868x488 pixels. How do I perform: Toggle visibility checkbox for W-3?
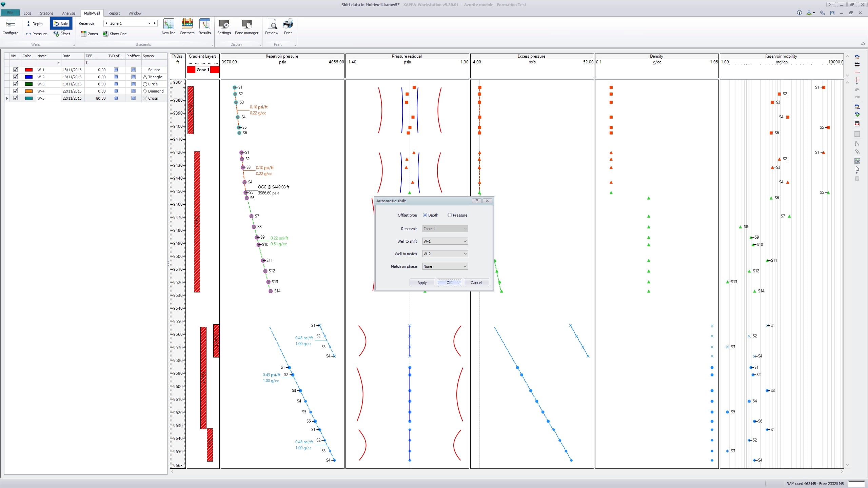(x=15, y=84)
